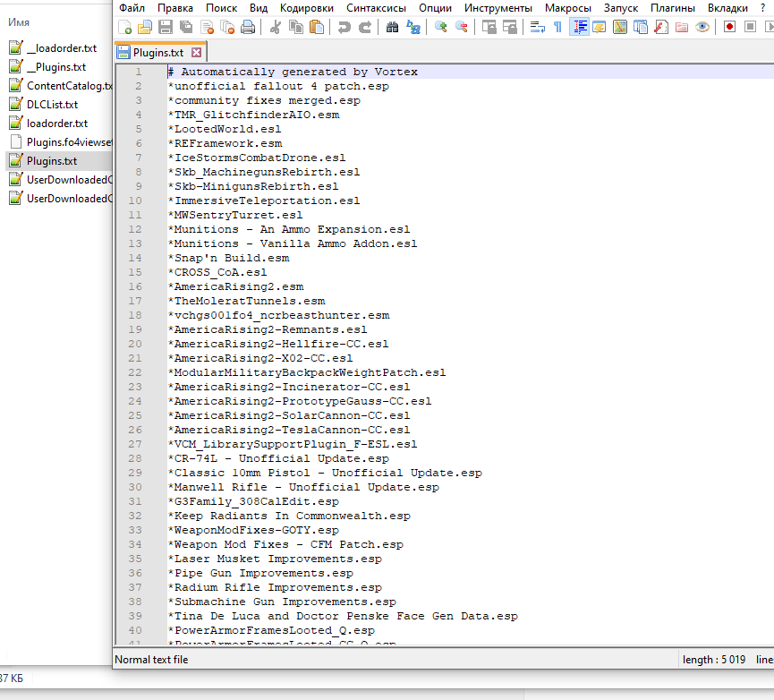Undo the last edit
Image resolution: width=774 pixels, height=700 pixels.
coord(344,27)
